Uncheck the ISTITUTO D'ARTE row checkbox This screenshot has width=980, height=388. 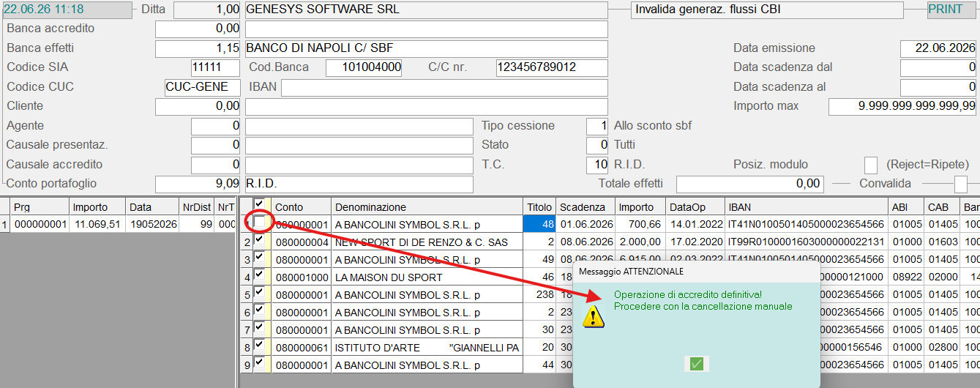(x=259, y=345)
